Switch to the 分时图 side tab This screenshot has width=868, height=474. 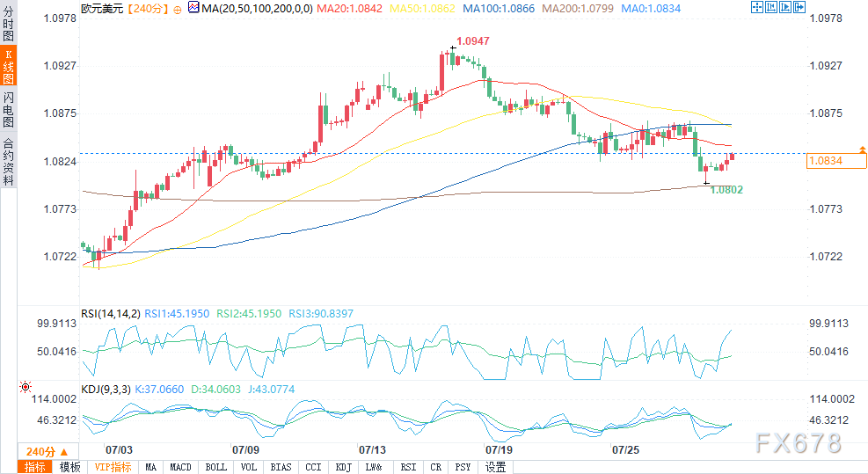[8, 22]
